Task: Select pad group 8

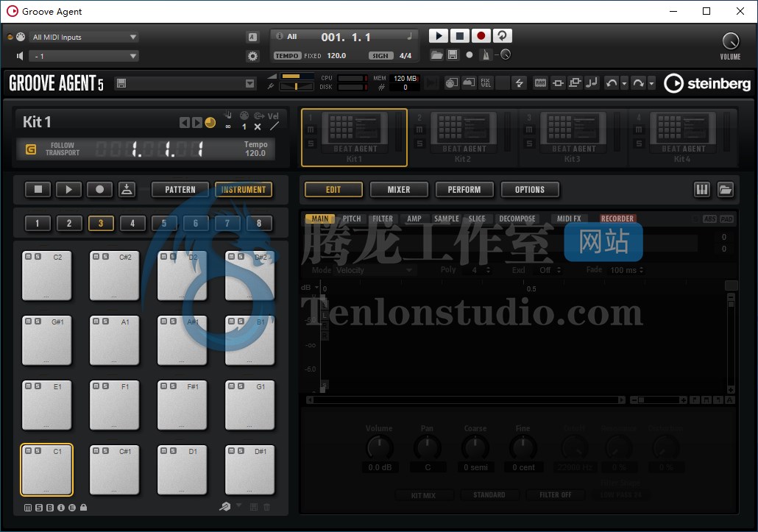Action: coord(259,223)
